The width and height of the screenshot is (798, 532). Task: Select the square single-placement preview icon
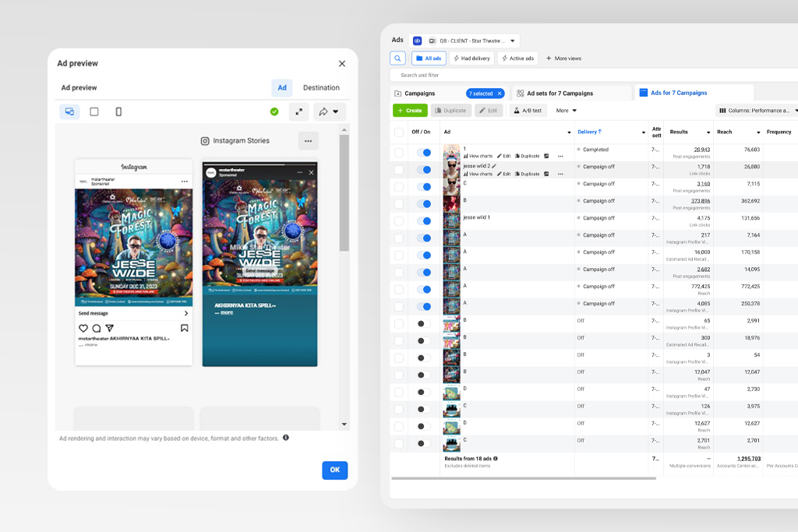[94, 112]
